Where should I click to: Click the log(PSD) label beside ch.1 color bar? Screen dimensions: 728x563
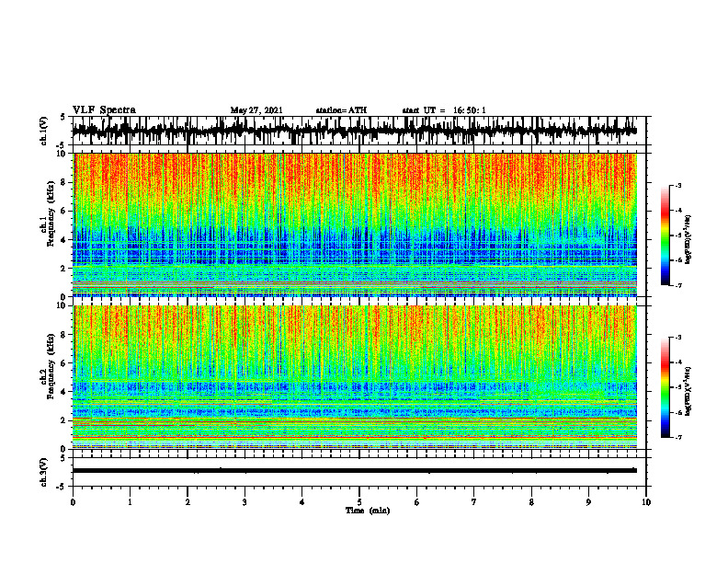pyautogui.click(x=689, y=239)
